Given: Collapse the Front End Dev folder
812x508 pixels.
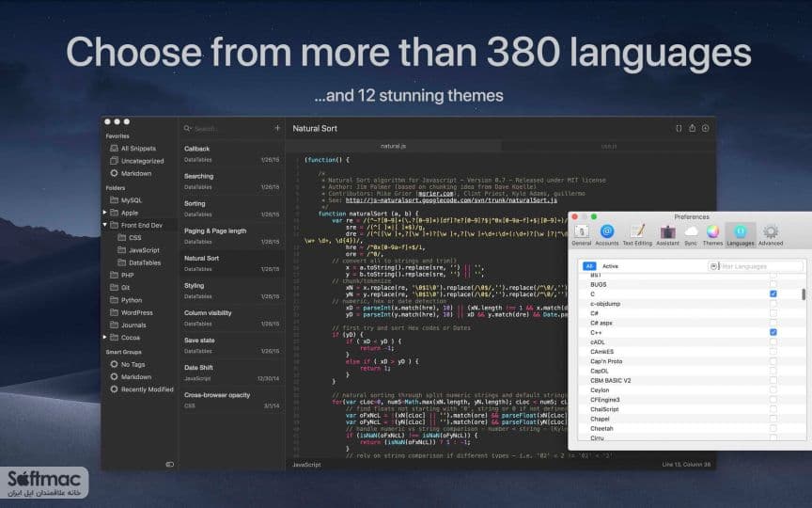Looking at the screenshot, I should (x=104, y=225).
